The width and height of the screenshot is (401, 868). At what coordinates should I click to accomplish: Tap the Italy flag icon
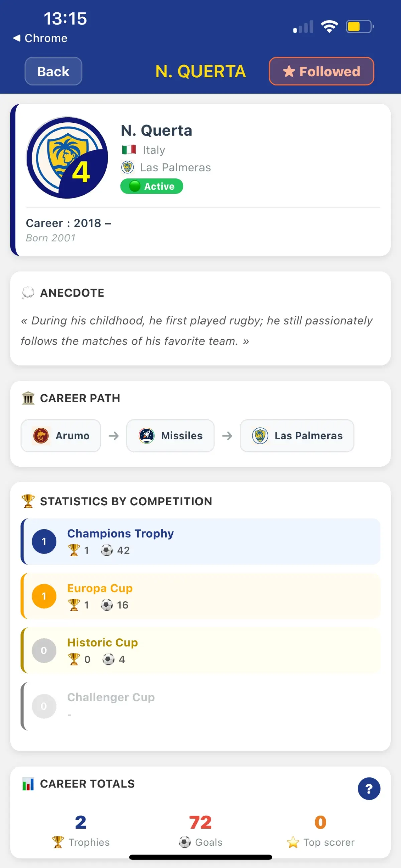(x=129, y=149)
